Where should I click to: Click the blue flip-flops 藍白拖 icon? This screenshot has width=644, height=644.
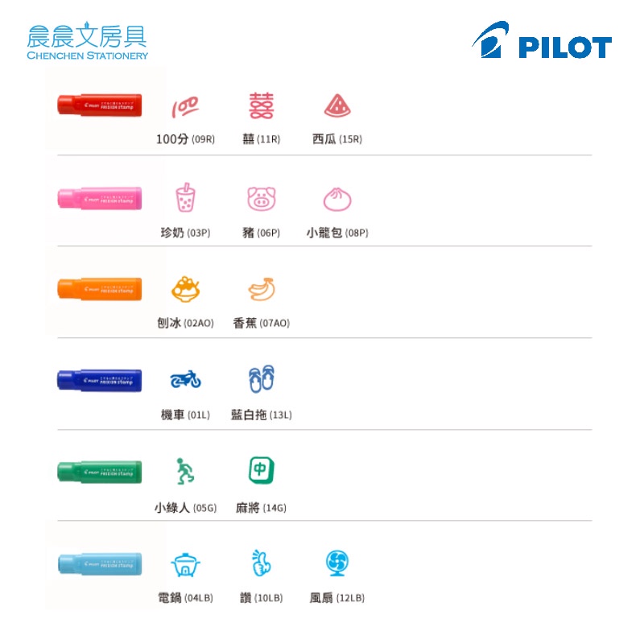(261, 378)
